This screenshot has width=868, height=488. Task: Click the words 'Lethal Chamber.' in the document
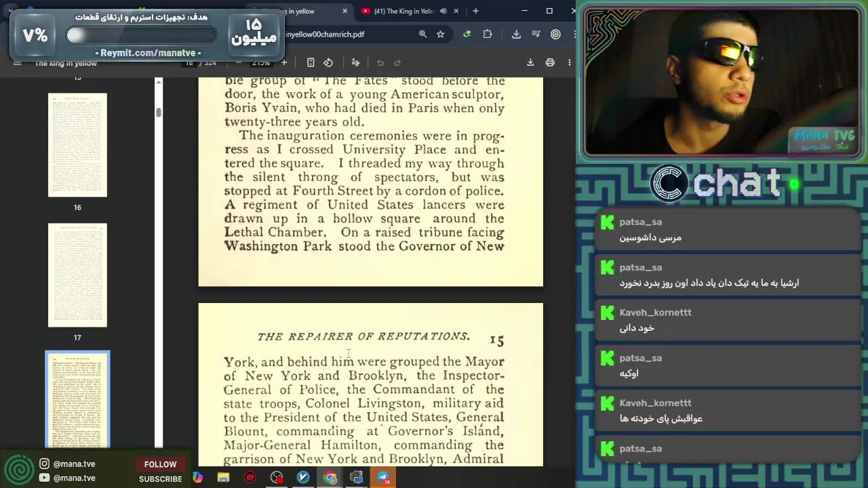click(x=275, y=232)
